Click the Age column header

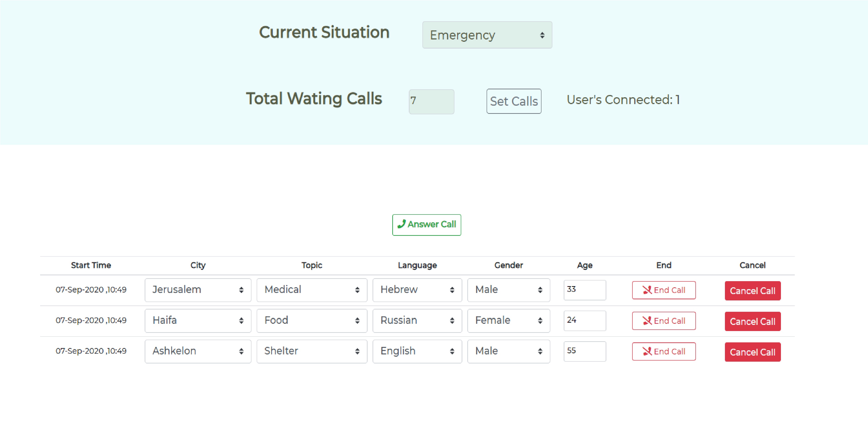585,265
